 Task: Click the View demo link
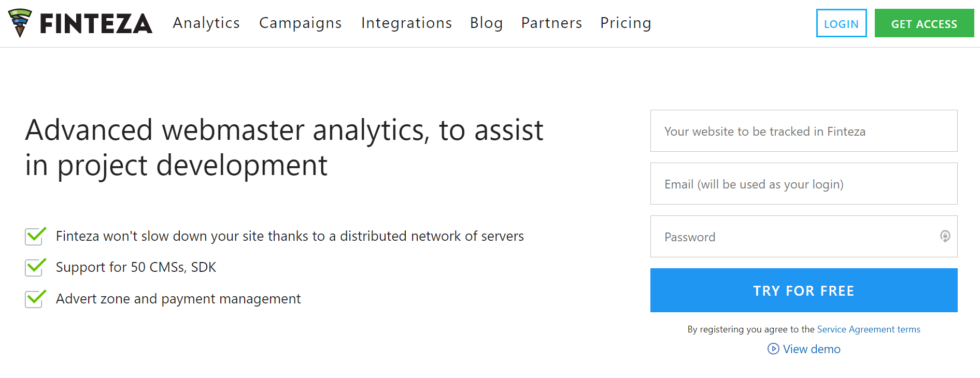pos(812,349)
